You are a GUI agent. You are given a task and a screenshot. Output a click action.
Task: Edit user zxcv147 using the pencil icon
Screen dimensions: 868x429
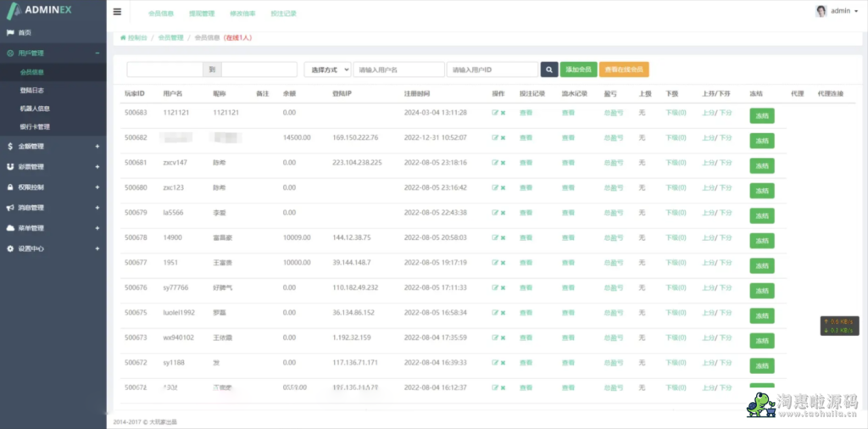click(495, 163)
